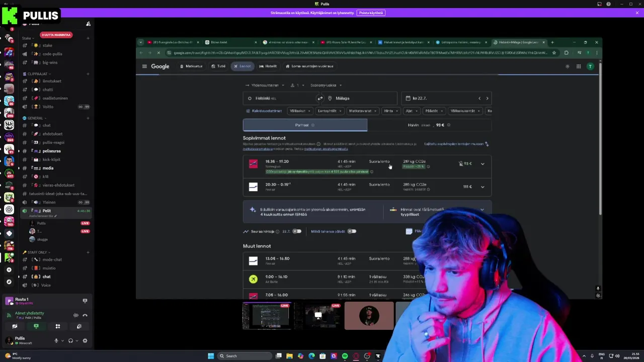Image resolution: width=644 pixels, height=362 pixels.
Task: Open Kaikki suodattimet filters button
Action: coord(264,111)
